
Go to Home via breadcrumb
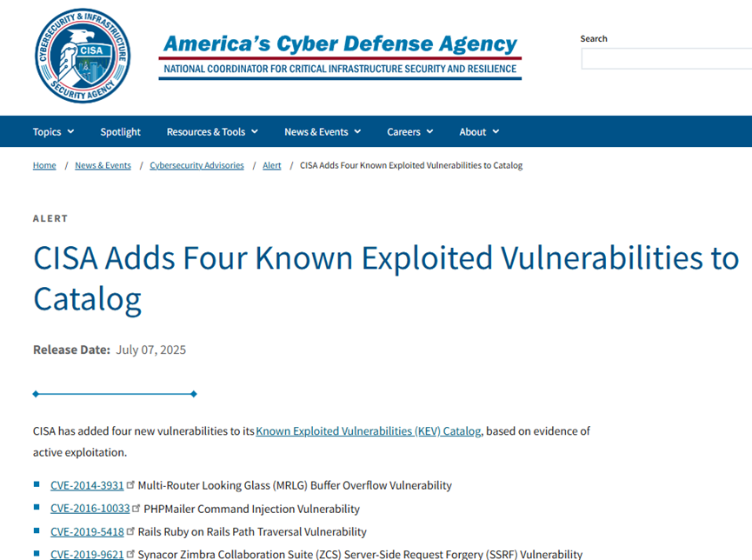[44, 165]
